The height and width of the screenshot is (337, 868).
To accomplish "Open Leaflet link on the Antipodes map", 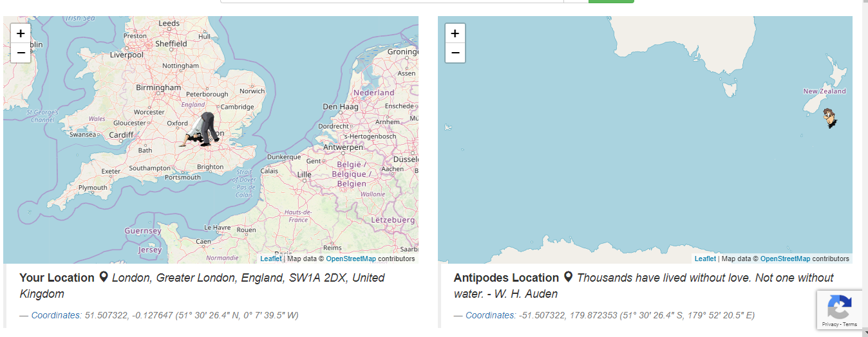I will (705, 259).
